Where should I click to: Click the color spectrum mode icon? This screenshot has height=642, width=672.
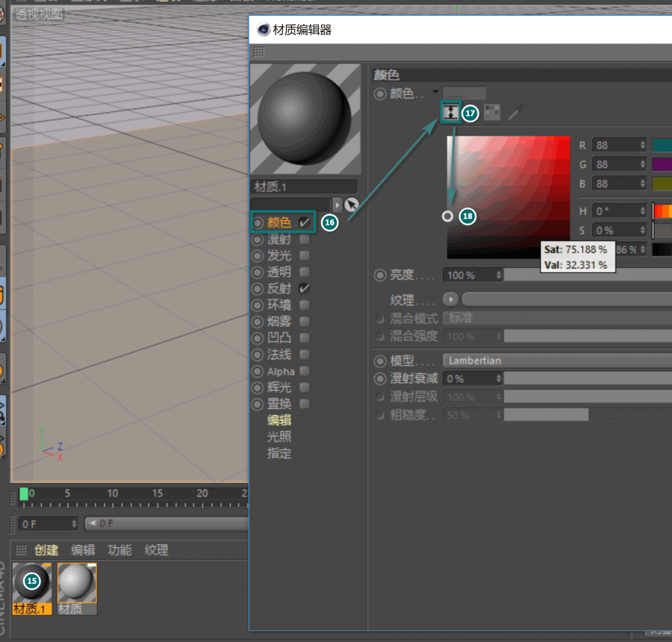(x=450, y=113)
